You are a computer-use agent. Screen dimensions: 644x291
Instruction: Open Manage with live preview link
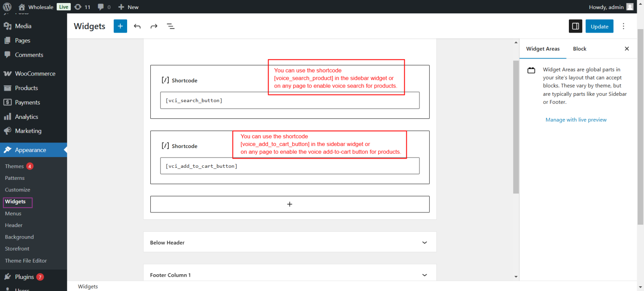click(576, 119)
